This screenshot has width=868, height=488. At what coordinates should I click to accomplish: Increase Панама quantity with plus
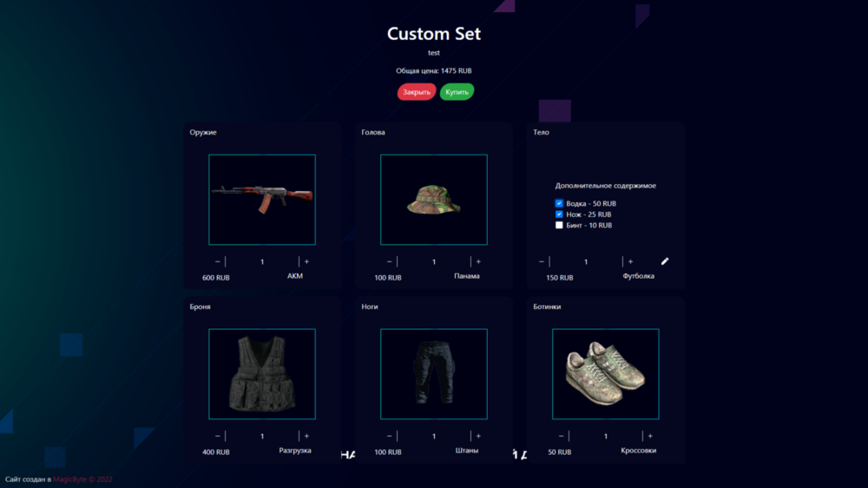coord(478,261)
